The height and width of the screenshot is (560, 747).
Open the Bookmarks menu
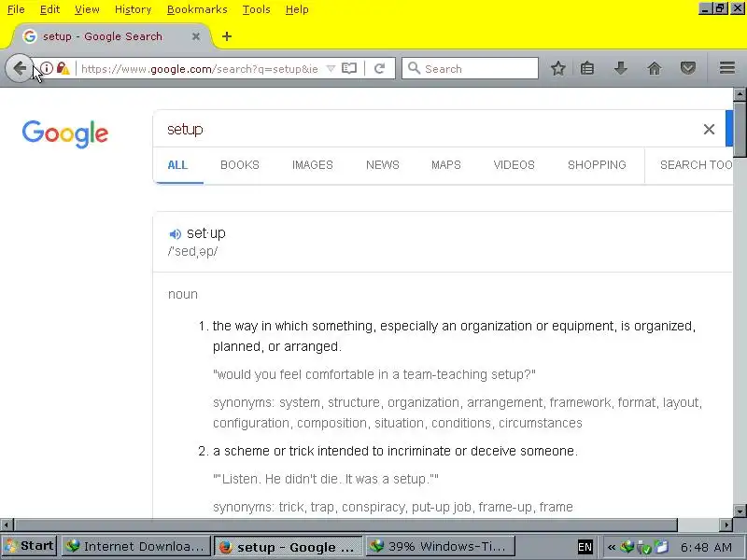pyautogui.click(x=197, y=9)
